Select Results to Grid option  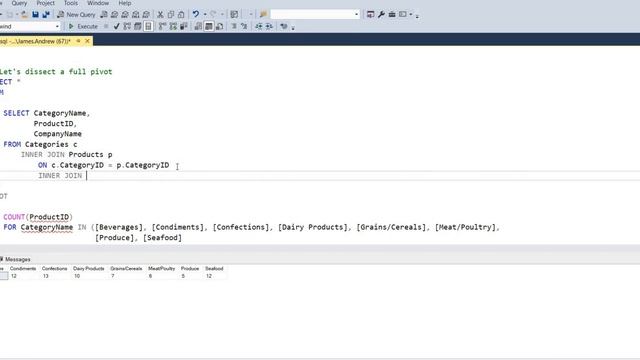(x=209, y=27)
